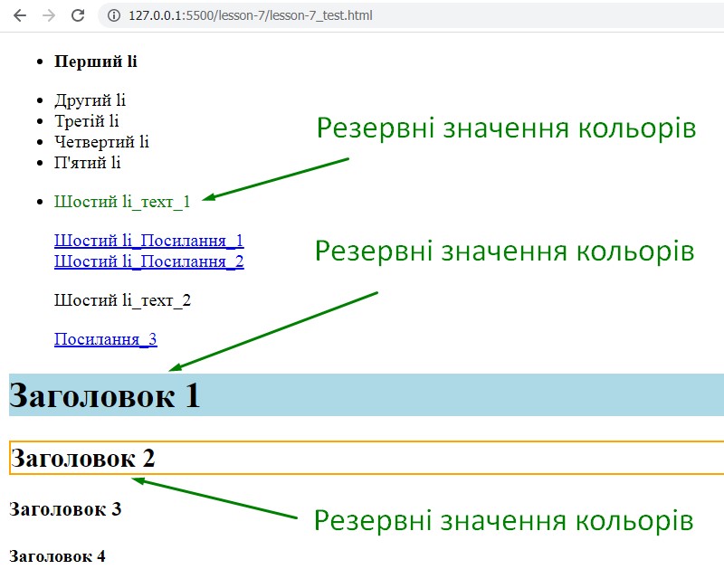This screenshot has height=588, width=724.
Task: Select the green Шостий li_текст_1 text
Action: click(x=122, y=202)
